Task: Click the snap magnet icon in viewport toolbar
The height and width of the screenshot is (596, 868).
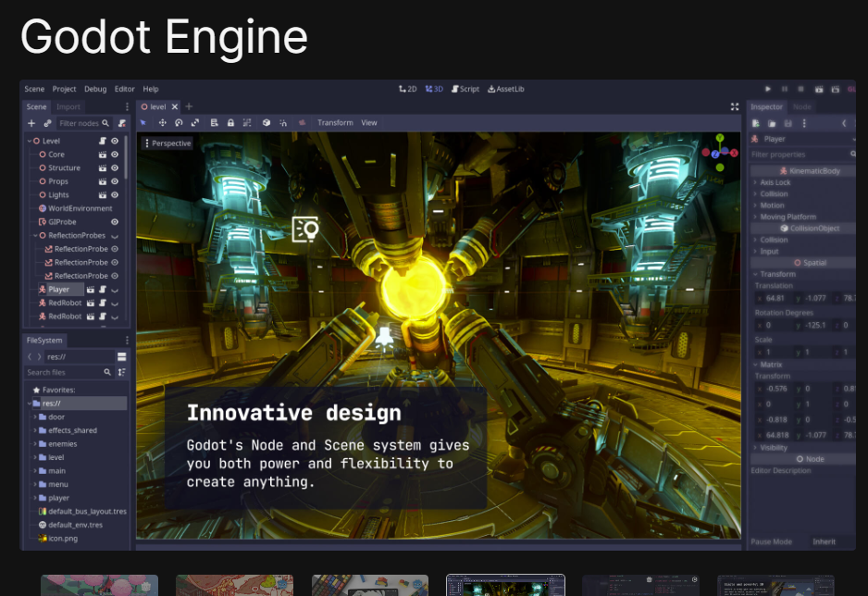Action: pos(283,123)
